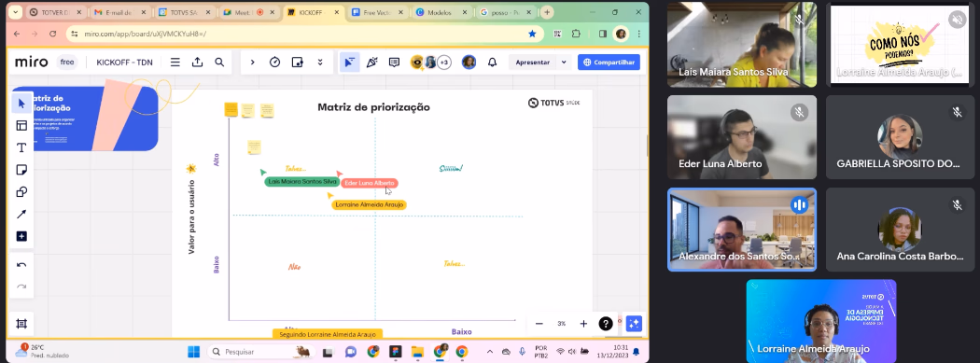Open own user avatar in Miro toolbar

469,63
